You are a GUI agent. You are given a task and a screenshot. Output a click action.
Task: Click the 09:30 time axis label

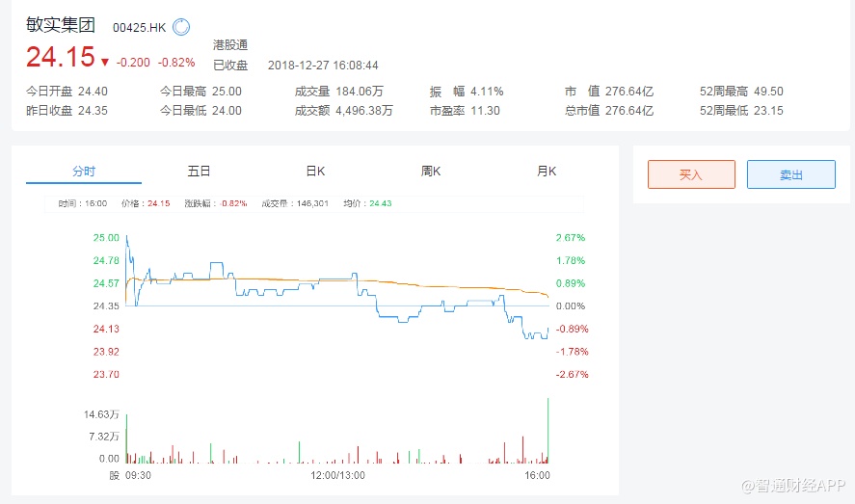pos(138,475)
